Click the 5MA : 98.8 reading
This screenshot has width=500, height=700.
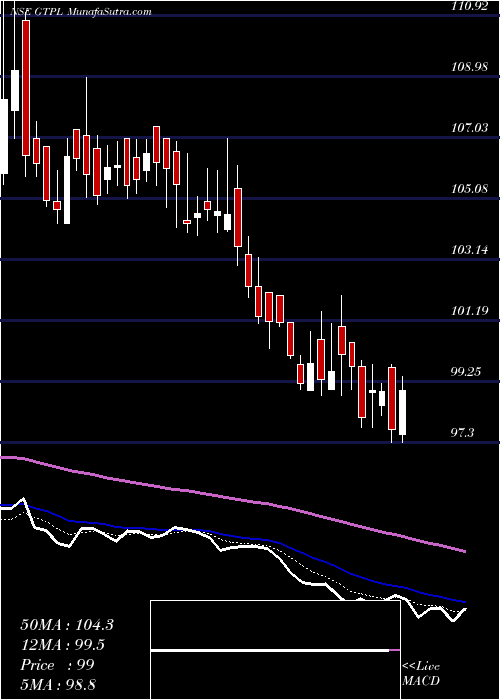coord(59,684)
